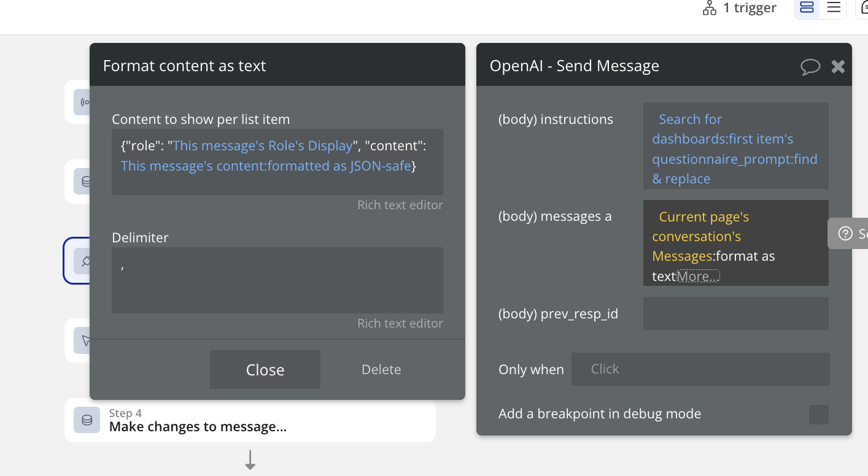The height and width of the screenshot is (476, 868).
Task: Click the database icon on Step 4
Action: pyautogui.click(x=87, y=420)
